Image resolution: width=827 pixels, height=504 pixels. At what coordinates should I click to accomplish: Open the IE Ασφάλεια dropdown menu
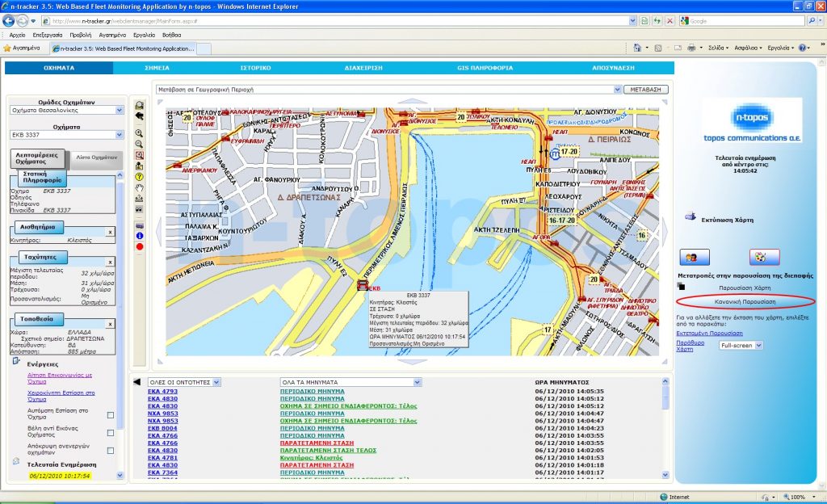pyautogui.click(x=748, y=48)
